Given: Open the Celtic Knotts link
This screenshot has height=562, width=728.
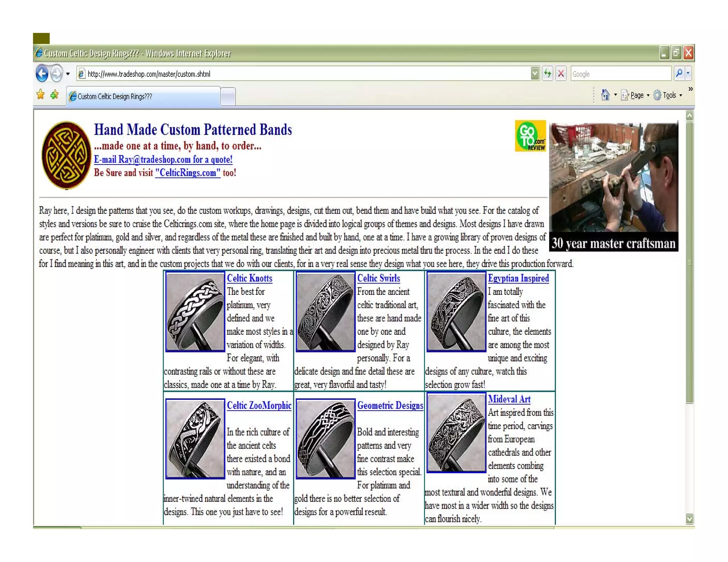Looking at the screenshot, I should click(250, 278).
